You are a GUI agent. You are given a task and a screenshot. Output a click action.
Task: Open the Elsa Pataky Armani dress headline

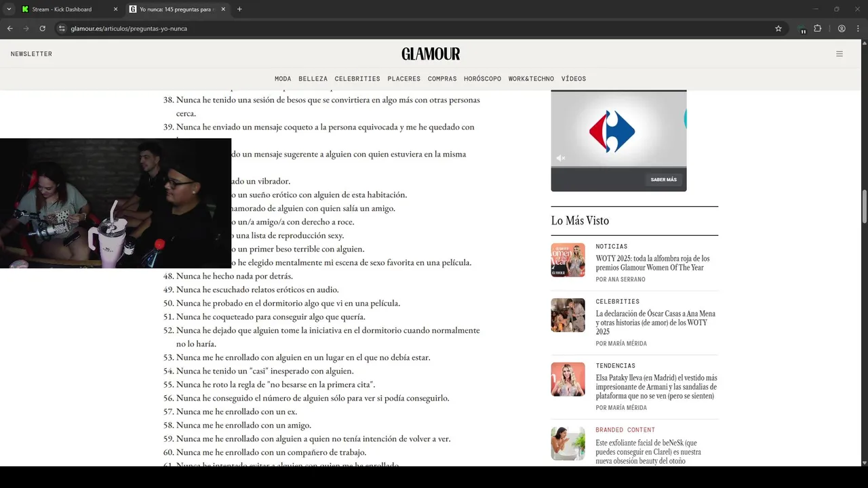pos(656,387)
